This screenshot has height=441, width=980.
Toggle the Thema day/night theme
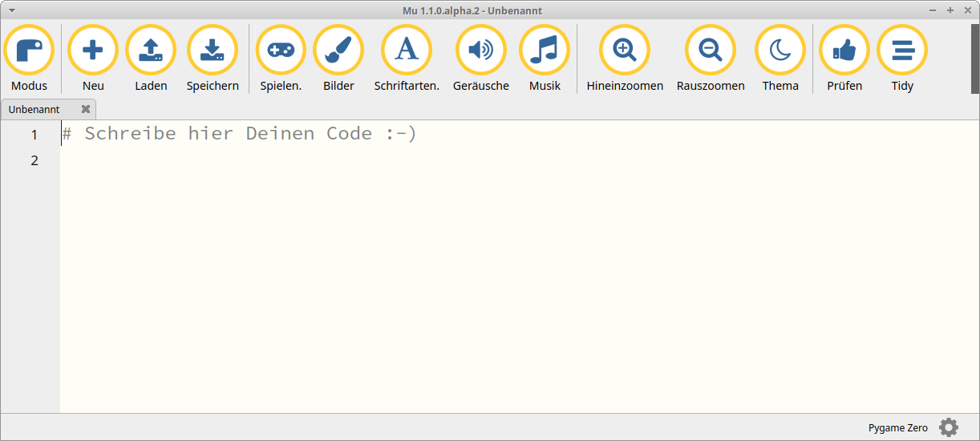pos(780,51)
